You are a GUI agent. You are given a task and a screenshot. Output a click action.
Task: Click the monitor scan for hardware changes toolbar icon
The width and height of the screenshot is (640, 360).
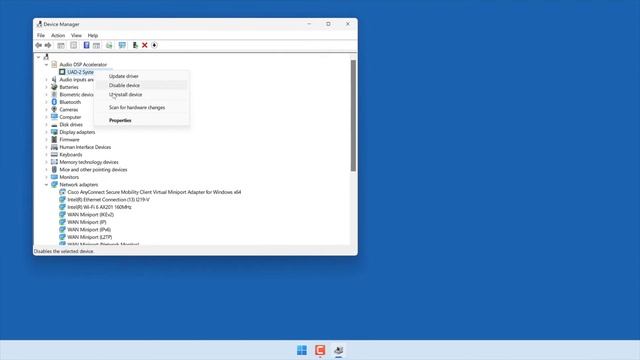[122, 45]
